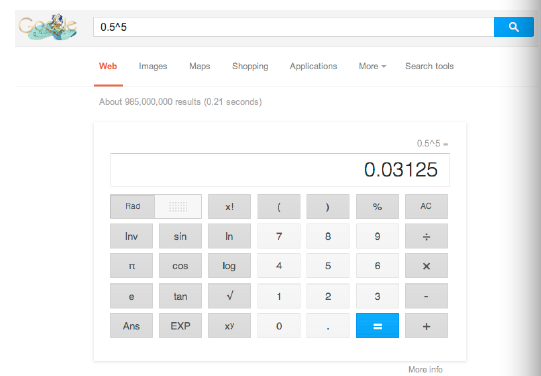Select Rad angle mode
The height and width of the screenshot is (376, 541).
coord(132,206)
